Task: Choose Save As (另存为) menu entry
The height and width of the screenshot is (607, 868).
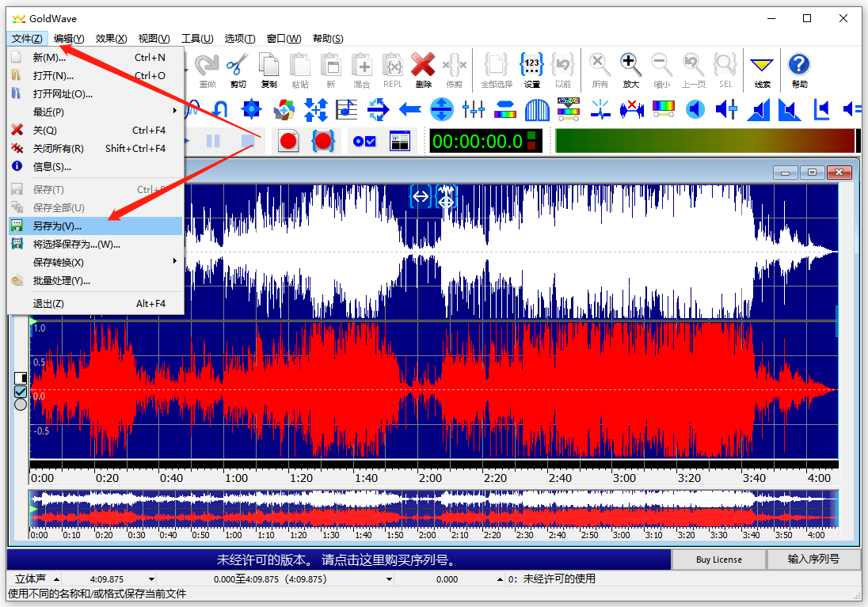Action: tap(97, 226)
